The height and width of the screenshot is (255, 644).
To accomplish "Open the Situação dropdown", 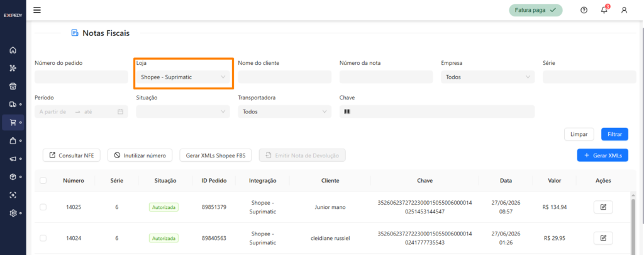I will tap(183, 111).
